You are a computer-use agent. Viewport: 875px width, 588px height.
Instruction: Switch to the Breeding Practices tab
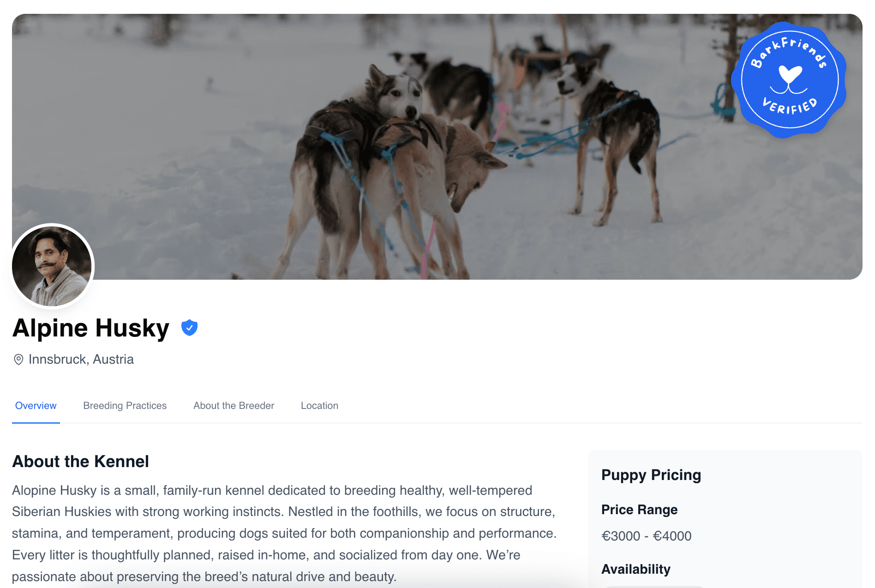pos(125,406)
